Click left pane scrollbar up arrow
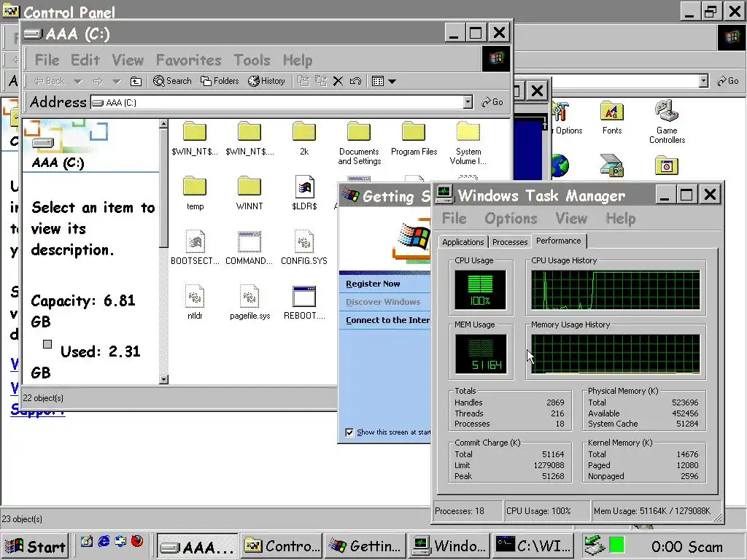This screenshot has width=747, height=560. point(163,124)
